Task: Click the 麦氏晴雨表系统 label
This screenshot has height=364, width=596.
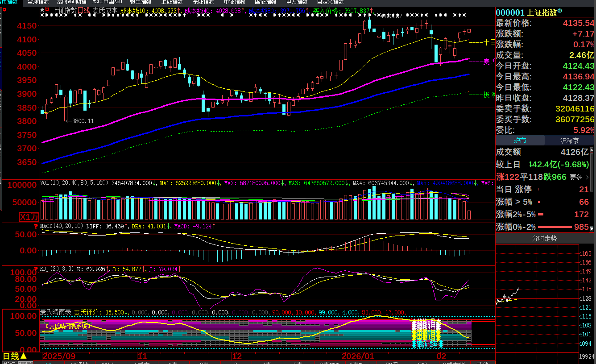Action: point(68,326)
